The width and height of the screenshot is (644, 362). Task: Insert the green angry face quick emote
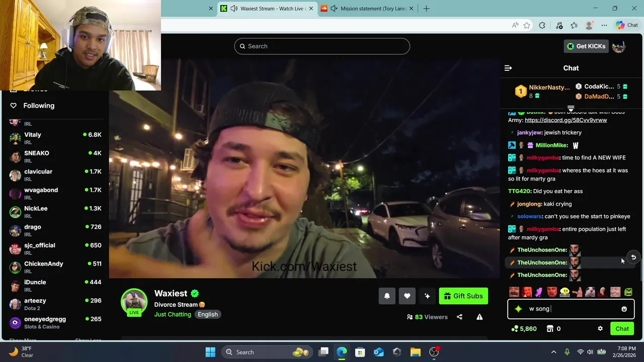(x=628, y=292)
